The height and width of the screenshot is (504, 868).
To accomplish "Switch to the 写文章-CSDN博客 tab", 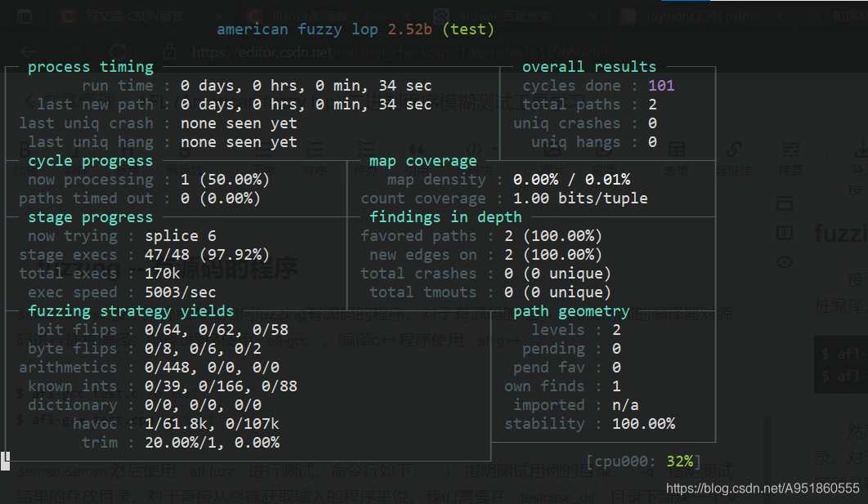I will coord(142,16).
